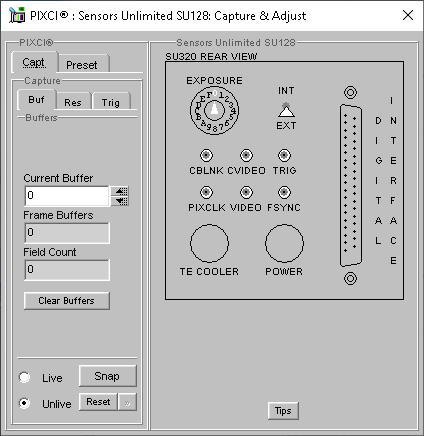This screenshot has height=436, width=424.
Task: Click the TRIG connector
Action: [x=284, y=155]
